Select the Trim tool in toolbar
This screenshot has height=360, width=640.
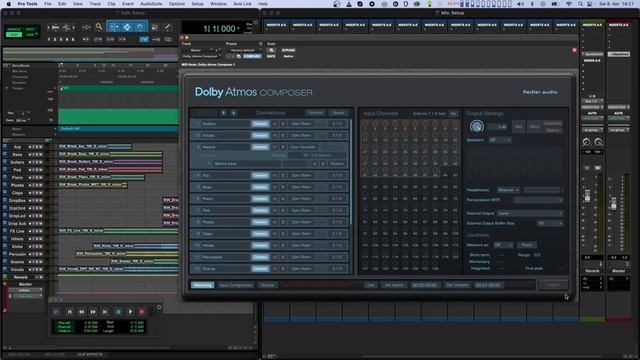[114, 27]
